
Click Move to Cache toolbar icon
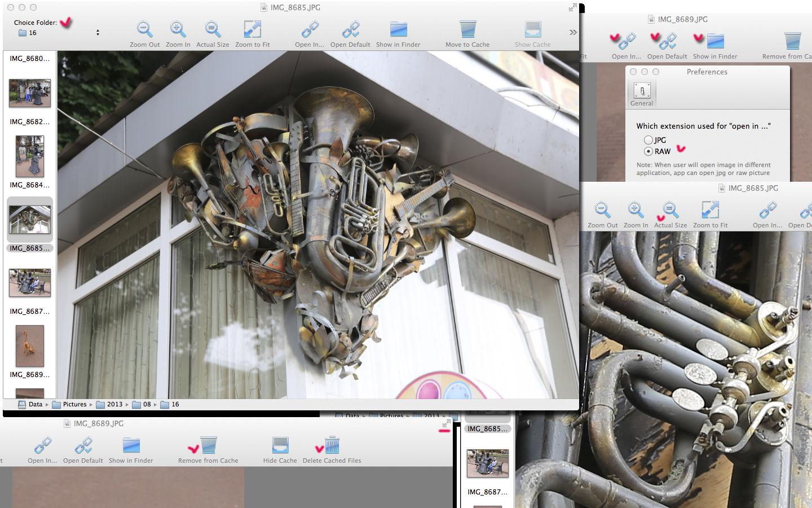pyautogui.click(x=467, y=30)
